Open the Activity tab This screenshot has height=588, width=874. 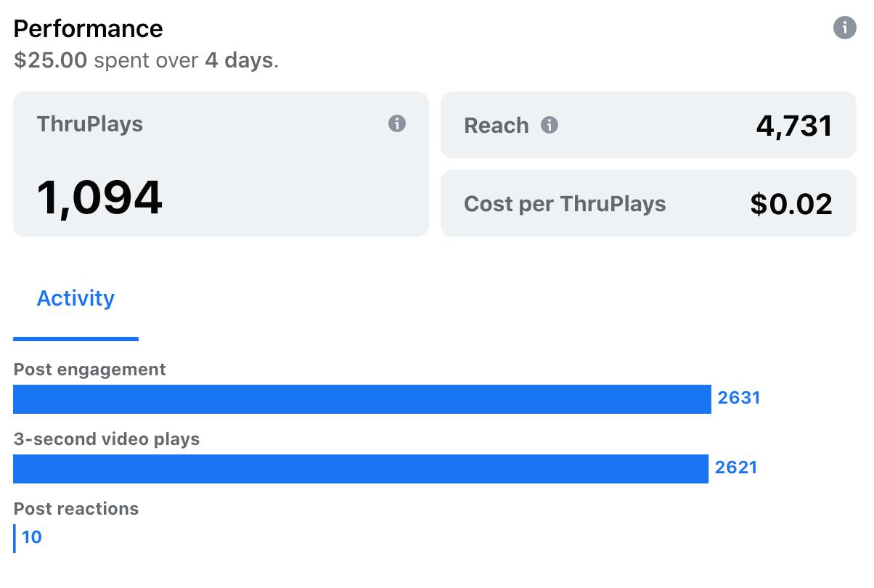(75, 298)
